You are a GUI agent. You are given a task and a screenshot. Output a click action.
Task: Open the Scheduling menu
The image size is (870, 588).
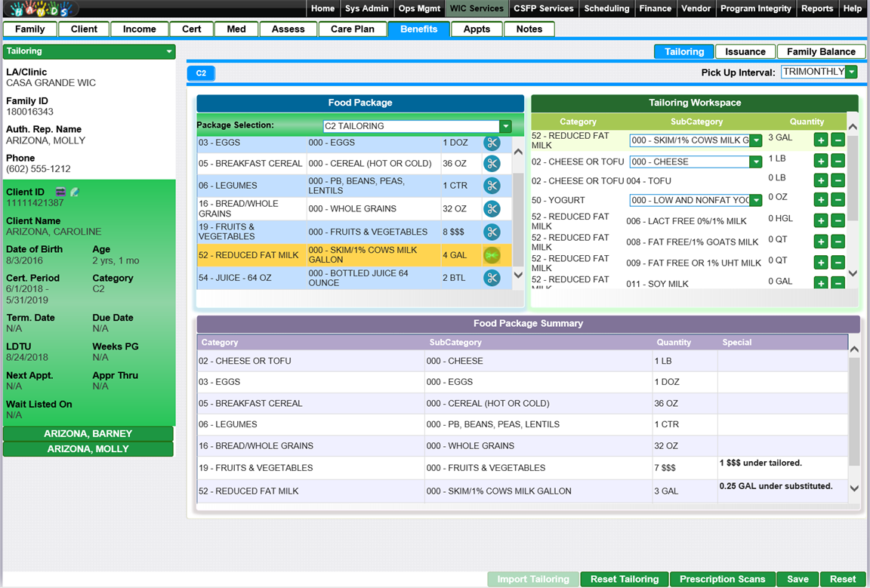(606, 8)
